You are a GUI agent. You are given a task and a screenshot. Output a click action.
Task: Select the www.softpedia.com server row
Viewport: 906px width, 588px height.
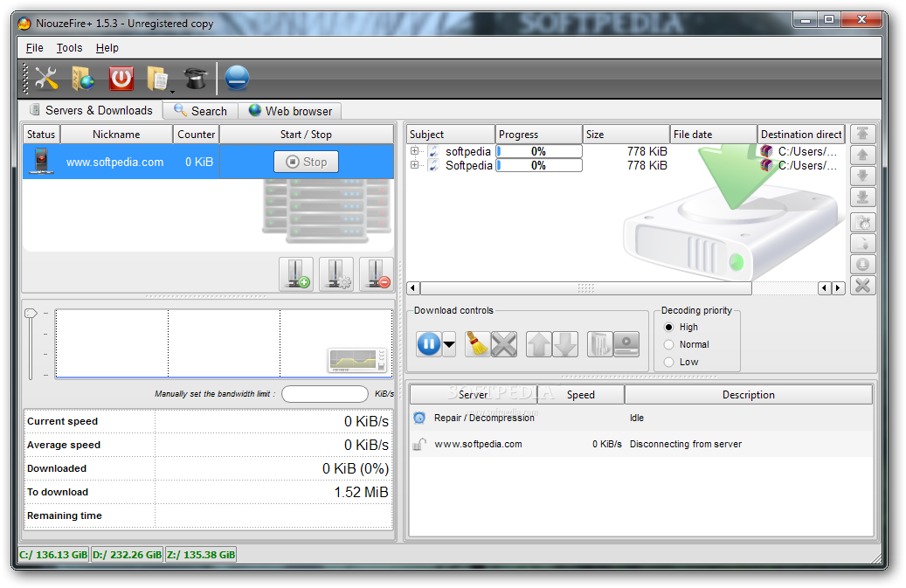(208, 162)
